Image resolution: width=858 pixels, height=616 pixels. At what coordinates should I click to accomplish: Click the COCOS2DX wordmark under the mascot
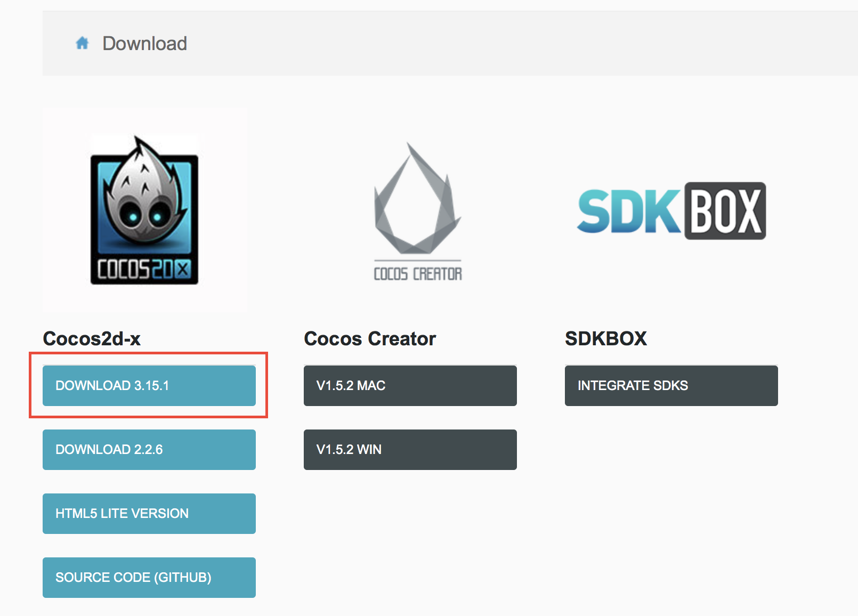pyautogui.click(x=144, y=270)
